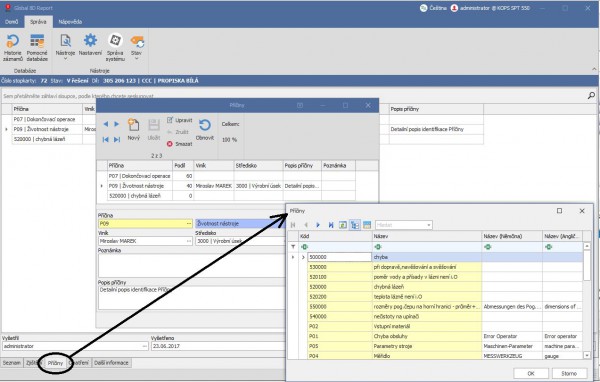Open Historie záznamů in the ribbon

(13, 47)
